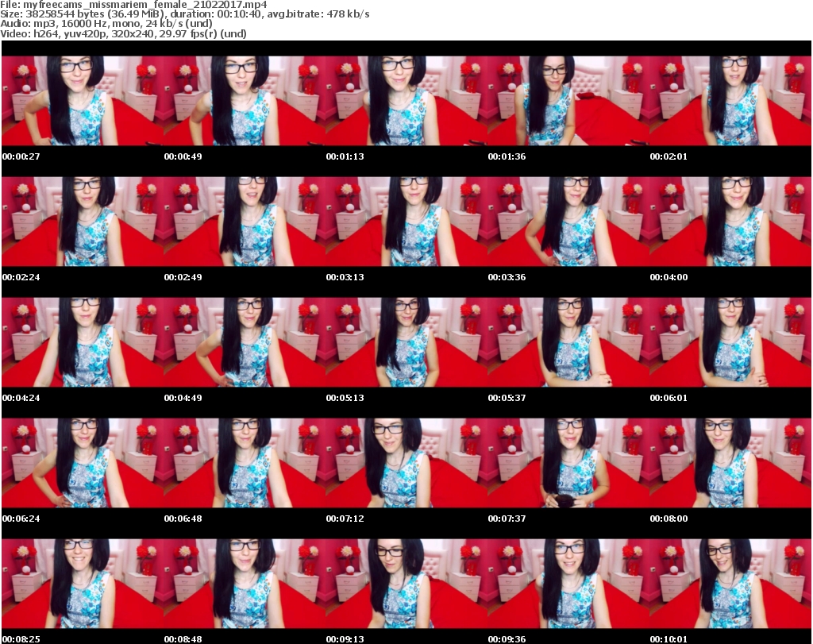
Task: Select the thumbnail frame at 00:07:12
Action: [x=406, y=463]
